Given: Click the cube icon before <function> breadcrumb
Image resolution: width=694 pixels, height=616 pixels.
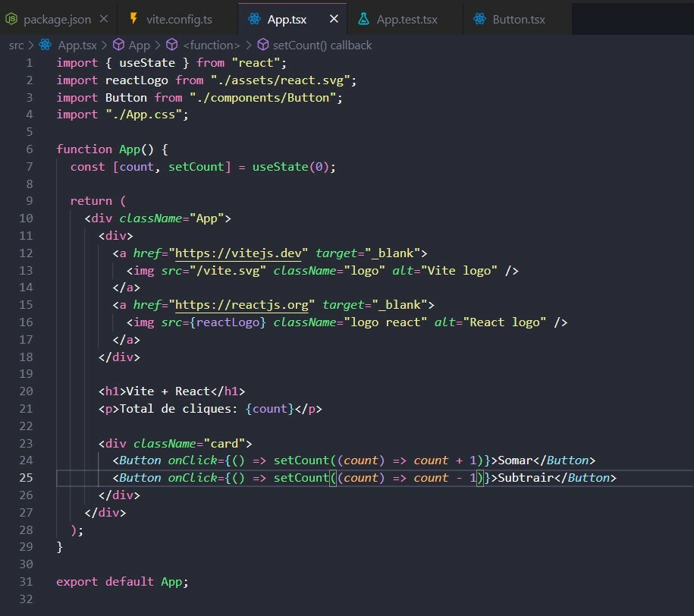Looking at the screenshot, I should click(171, 45).
